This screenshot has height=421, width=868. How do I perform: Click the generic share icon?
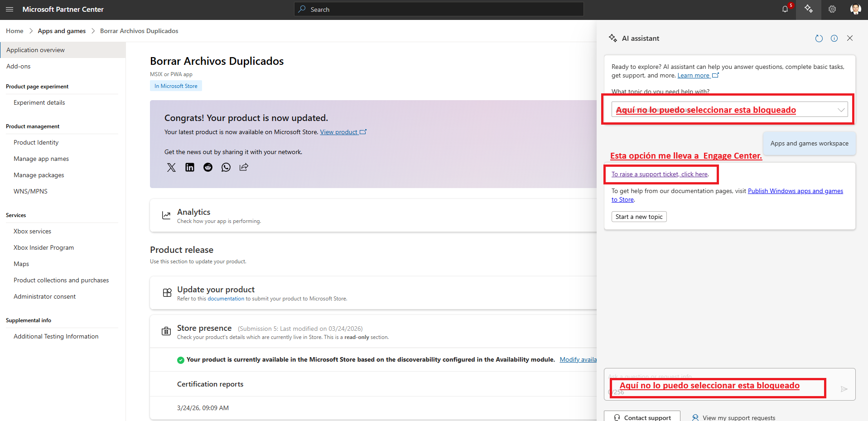(244, 167)
